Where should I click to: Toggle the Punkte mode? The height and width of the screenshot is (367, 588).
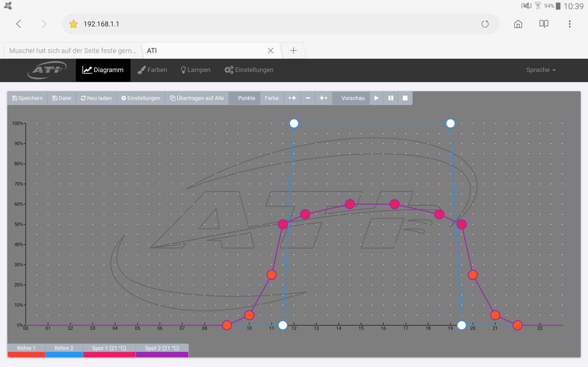(246, 98)
